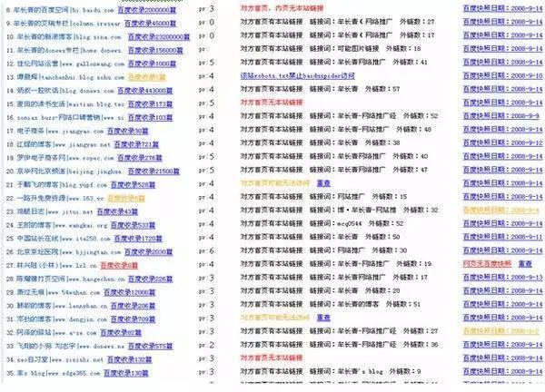Open 百度收录1000篇 link in row 12
Viewport: 545px width, 392px height.
[x=152, y=64]
